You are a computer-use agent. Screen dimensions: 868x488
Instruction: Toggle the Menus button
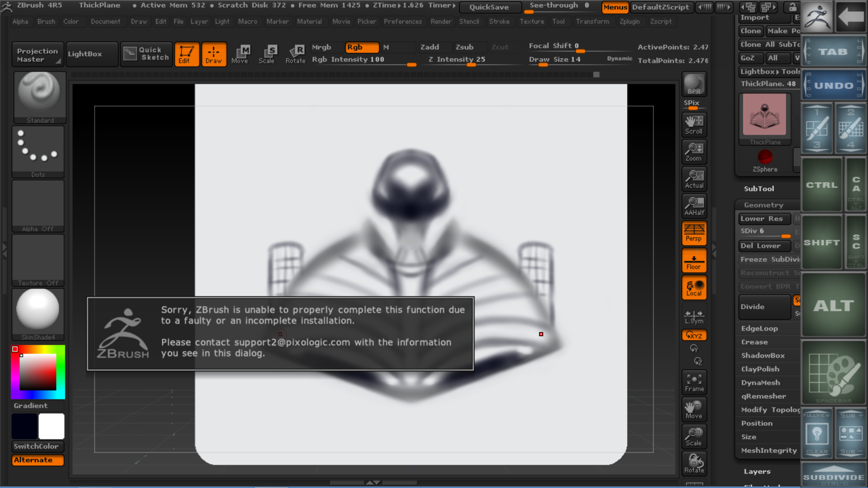615,7
